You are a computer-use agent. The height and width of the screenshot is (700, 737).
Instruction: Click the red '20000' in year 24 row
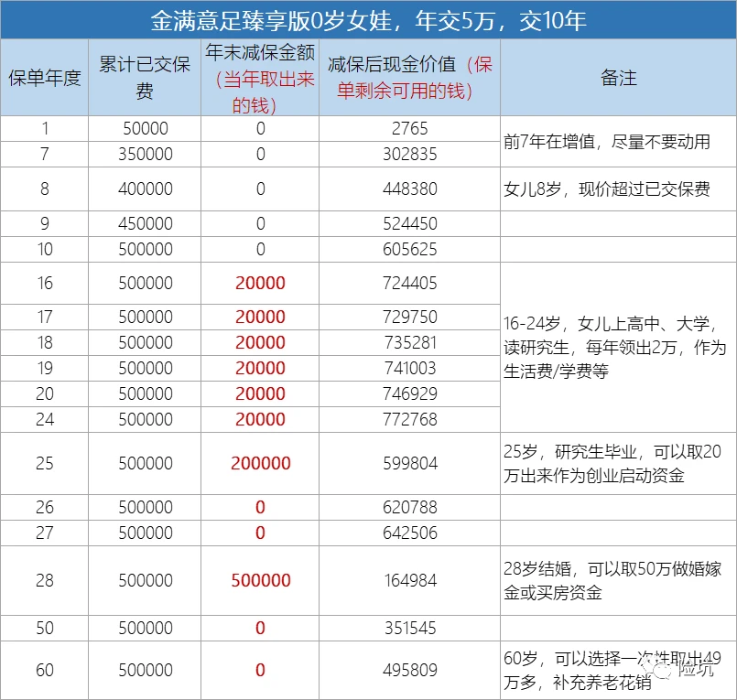click(260, 419)
